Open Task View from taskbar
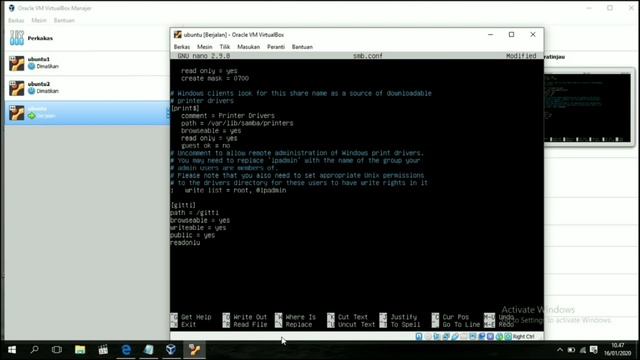This screenshot has width=640, height=360. (x=57, y=350)
